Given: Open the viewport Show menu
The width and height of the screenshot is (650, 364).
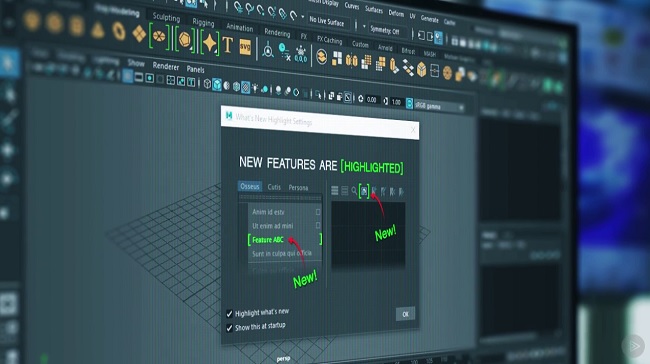Looking at the screenshot, I should click(x=136, y=63).
